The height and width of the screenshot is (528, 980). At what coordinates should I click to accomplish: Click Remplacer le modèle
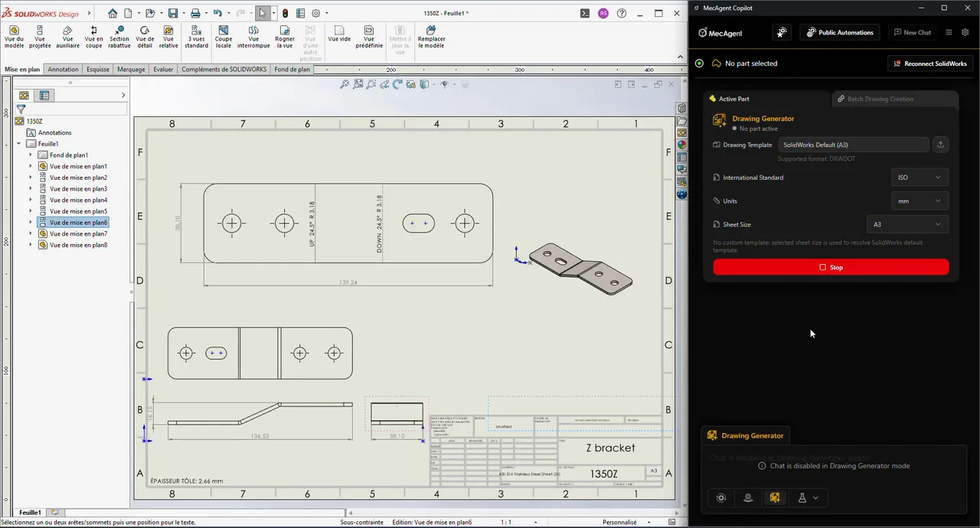[x=431, y=37]
